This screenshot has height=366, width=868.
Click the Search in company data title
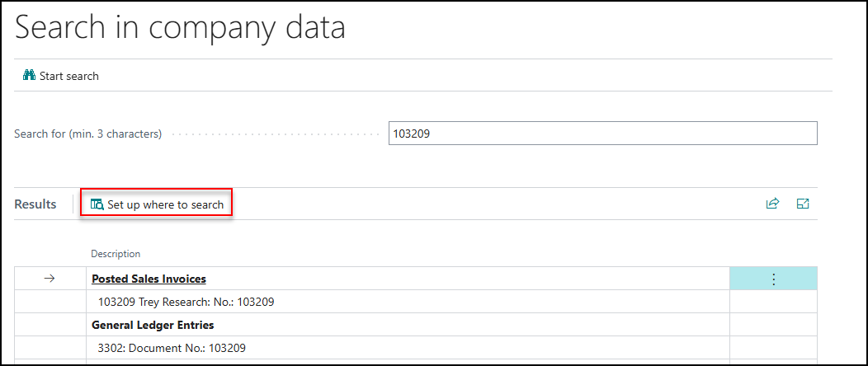181,27
